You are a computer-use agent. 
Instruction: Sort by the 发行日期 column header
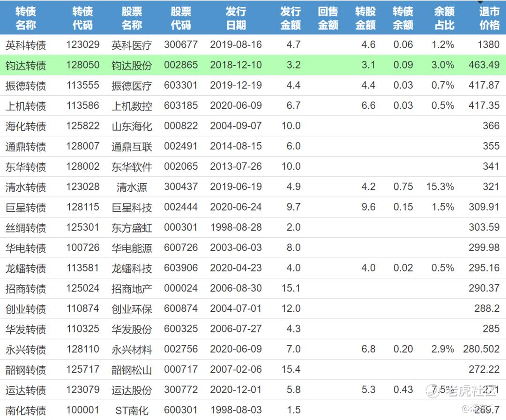point(236,18)
